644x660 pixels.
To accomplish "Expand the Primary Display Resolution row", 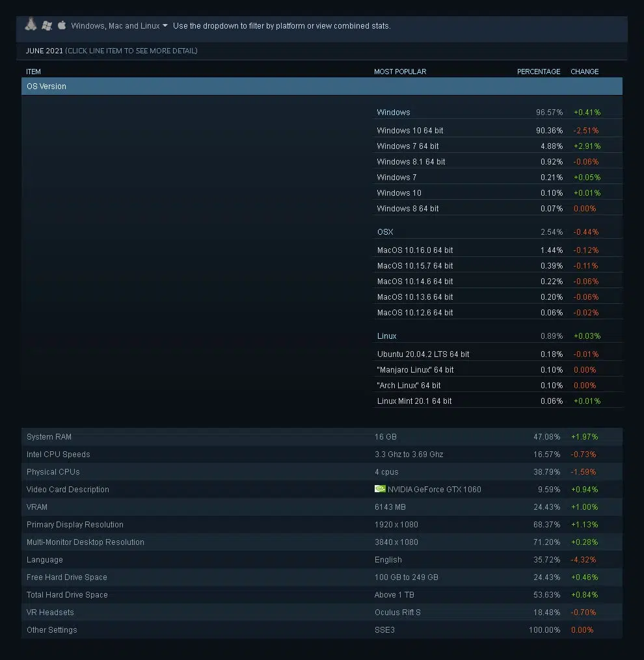I will point(322,525).
